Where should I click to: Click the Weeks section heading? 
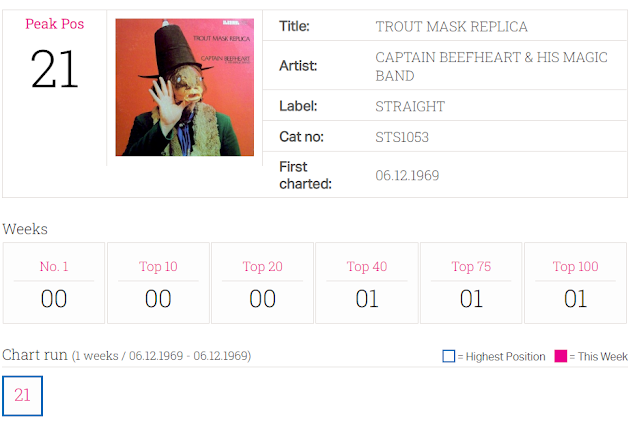(25, 229)
